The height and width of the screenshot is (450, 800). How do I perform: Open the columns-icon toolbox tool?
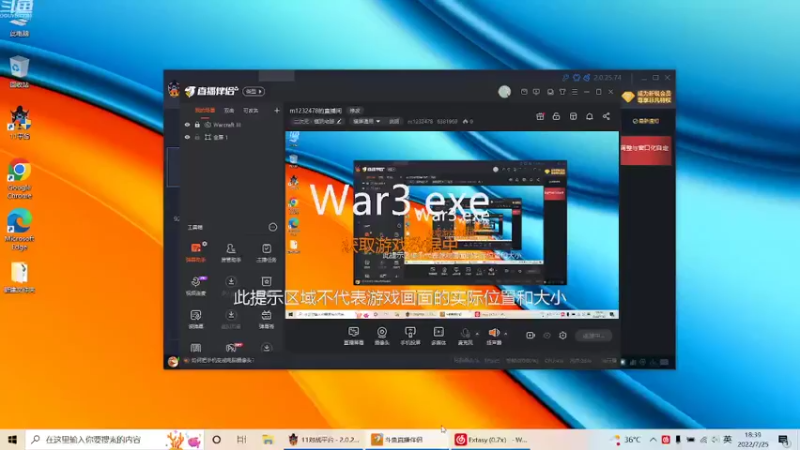click(x=196, y=348)
